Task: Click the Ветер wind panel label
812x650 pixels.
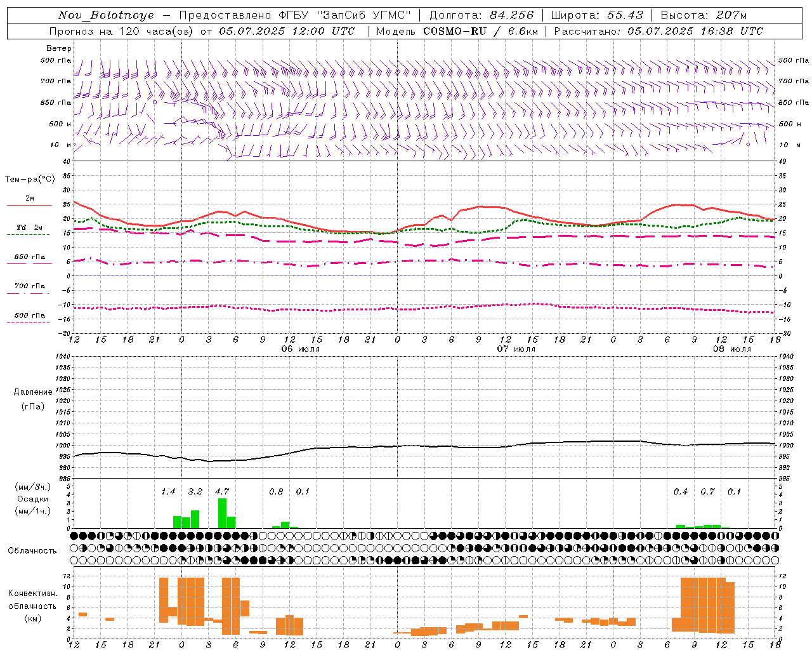Action: coord(59,48)
